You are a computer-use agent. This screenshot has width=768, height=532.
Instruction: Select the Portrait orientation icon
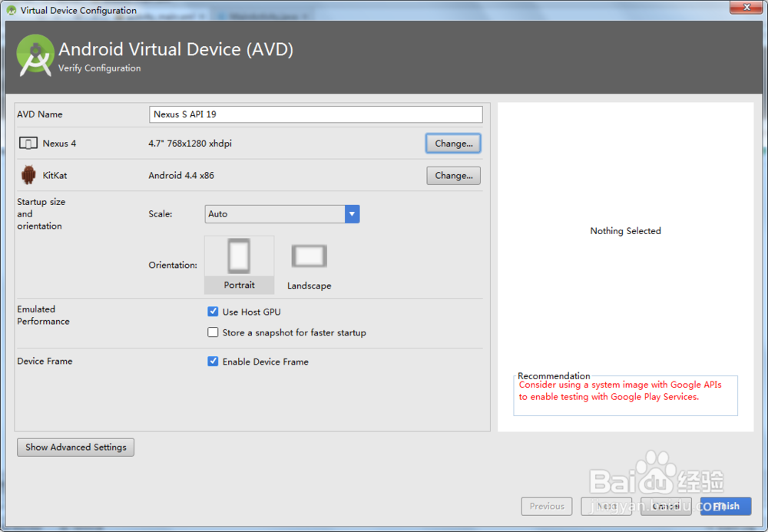[239, 256]
